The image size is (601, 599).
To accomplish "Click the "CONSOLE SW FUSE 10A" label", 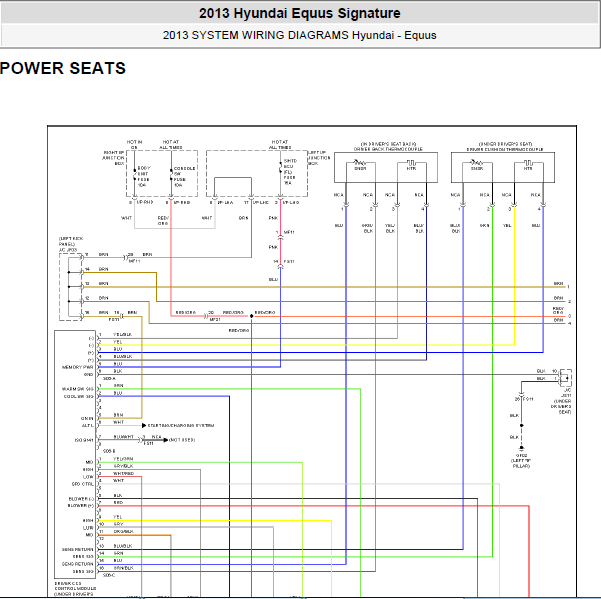I will coord(184,177).
